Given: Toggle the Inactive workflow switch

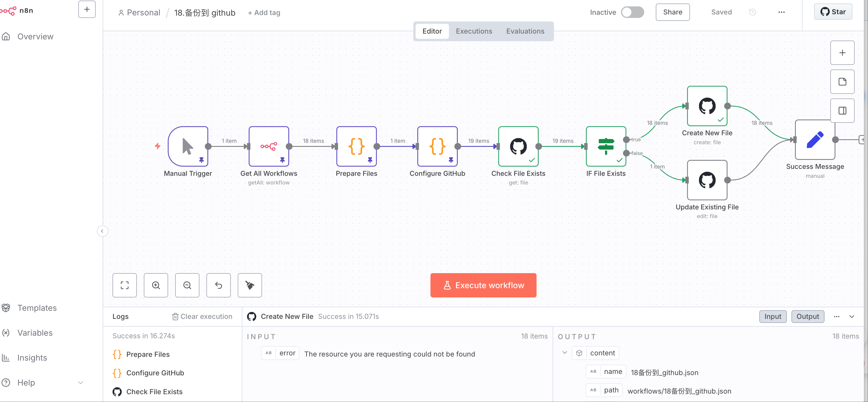Looking at the screenshot, I should pos(632,12).
